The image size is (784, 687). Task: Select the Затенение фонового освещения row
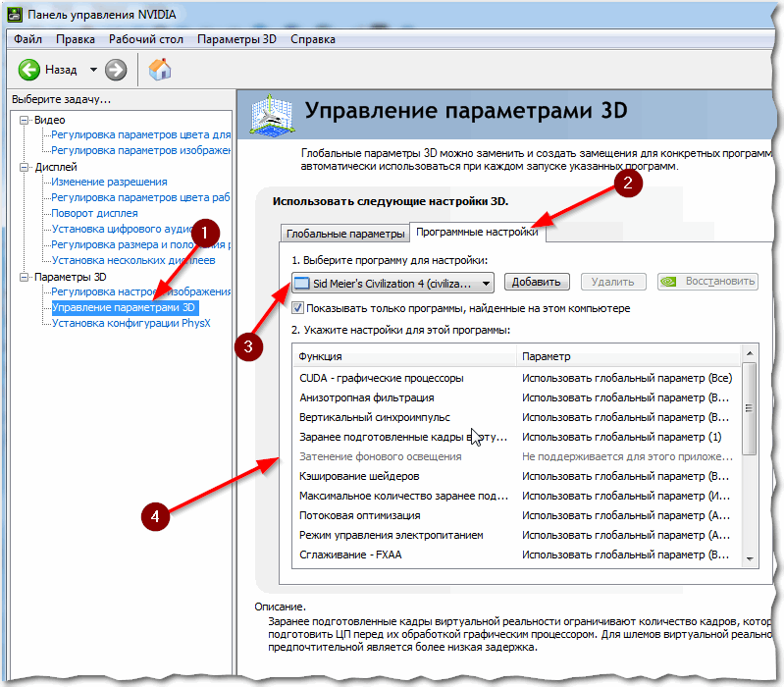coord(517,456)
